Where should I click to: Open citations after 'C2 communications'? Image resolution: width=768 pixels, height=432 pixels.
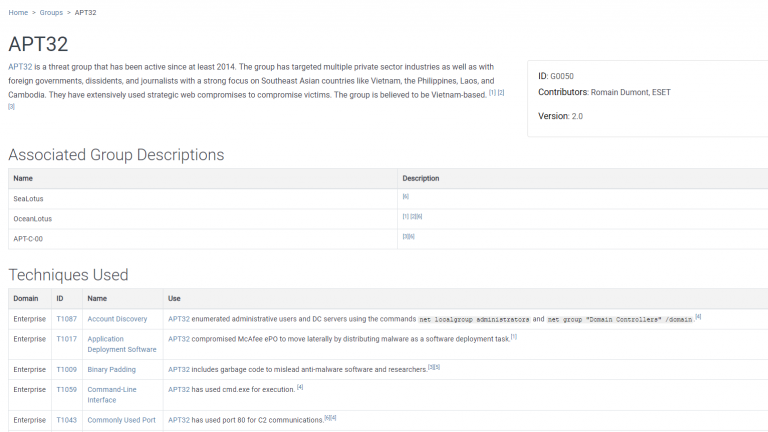coord(331,418)
